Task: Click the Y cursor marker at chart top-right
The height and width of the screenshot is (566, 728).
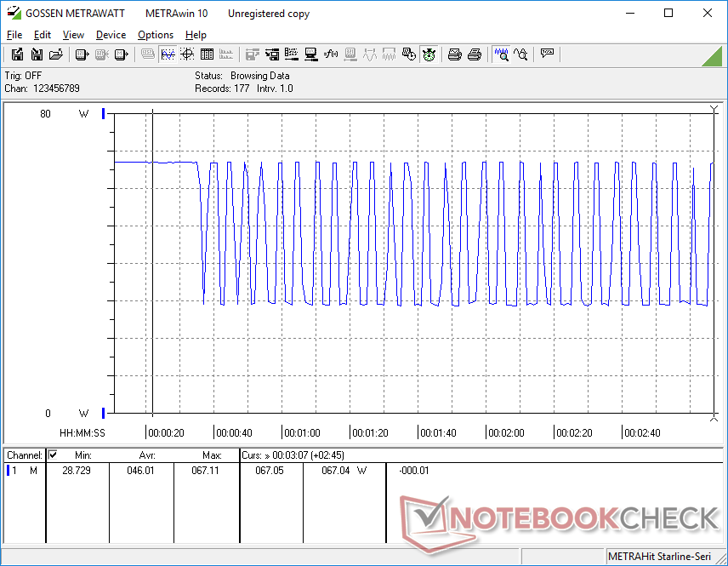Action: [714, 110]
